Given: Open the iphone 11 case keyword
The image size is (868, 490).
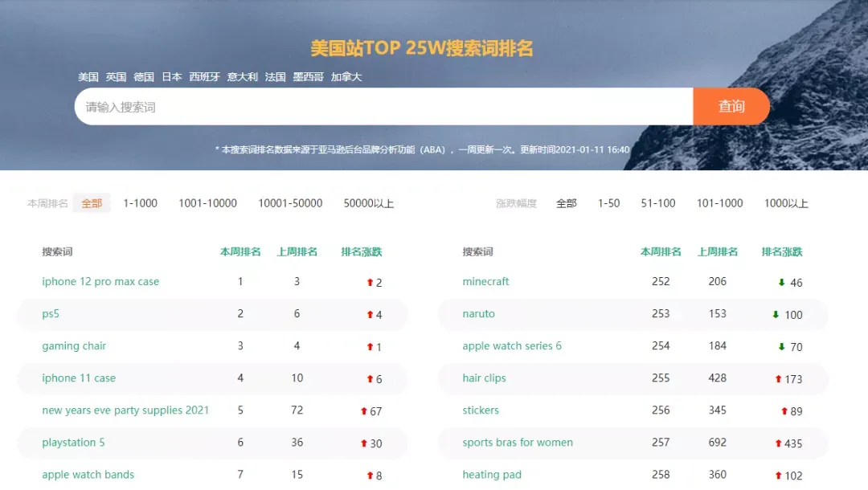Looking at the screenshot, I should tap(79, 378).
